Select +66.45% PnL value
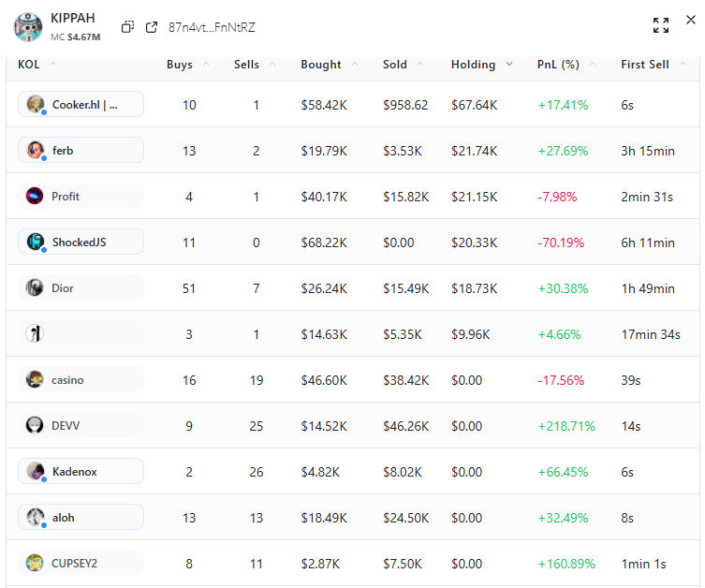Viewport: 705px width, 588px height. [563, 472]
